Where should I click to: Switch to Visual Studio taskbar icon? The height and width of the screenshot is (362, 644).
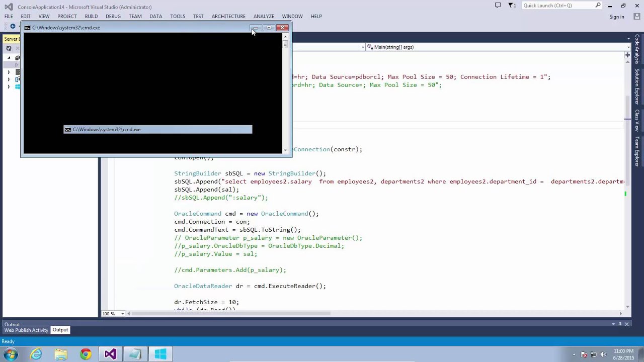click(x=110, y=354)
